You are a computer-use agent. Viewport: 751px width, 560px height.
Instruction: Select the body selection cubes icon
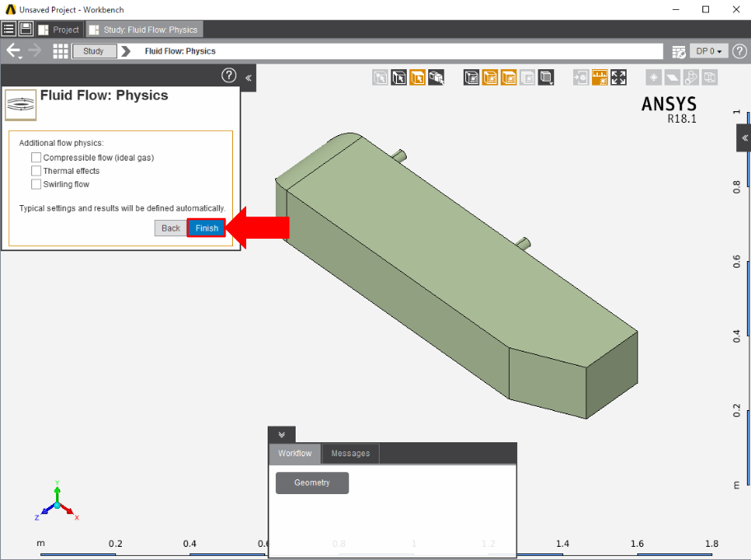point(436,77)
